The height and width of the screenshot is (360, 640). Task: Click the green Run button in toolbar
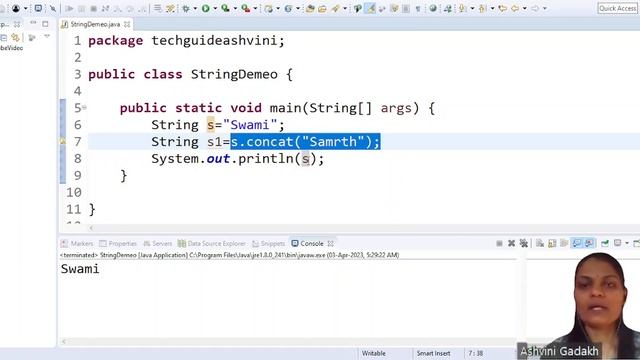(206, 8)
